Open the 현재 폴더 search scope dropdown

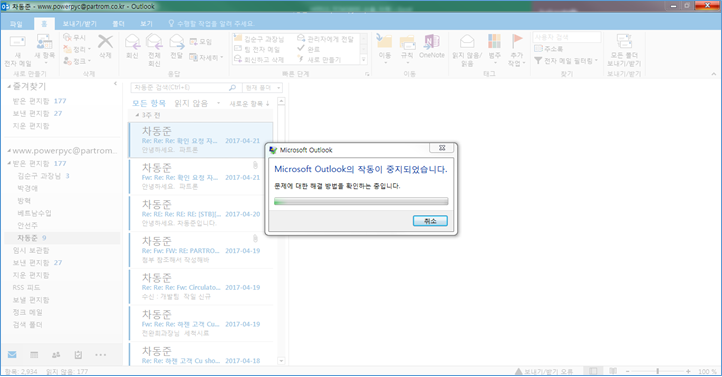(262, 87)
